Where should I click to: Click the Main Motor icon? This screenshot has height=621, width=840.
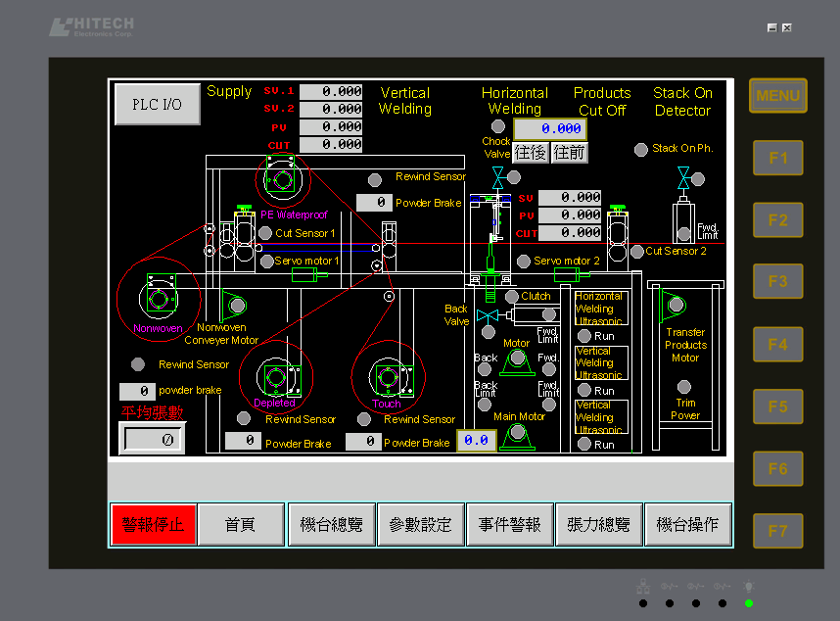[x=517, y=437]
